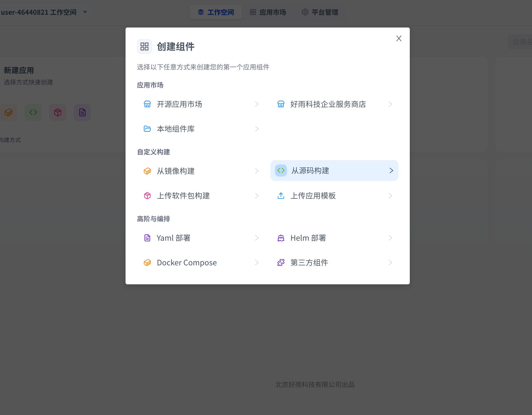Image resolution: width=532 pixels, height=415 pixels.
Task: Select the 工作空间 top tab
Action: [216, 12]
